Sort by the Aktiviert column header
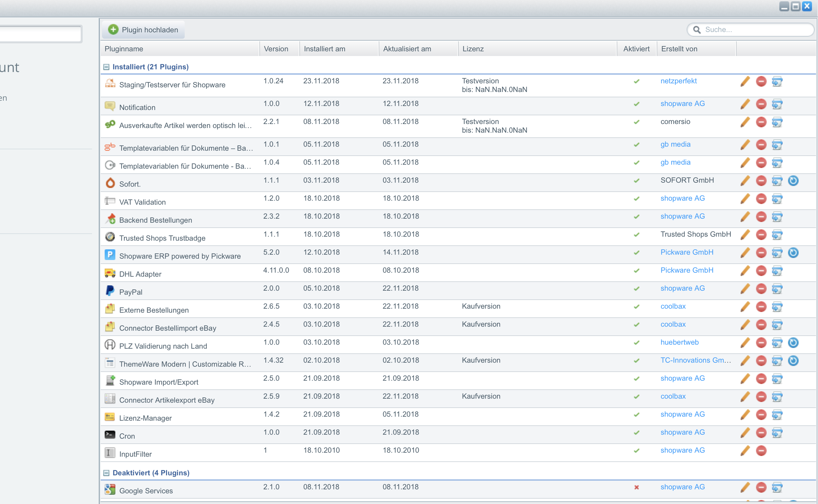Image resolution: width=818 pixels, height=504 pixels. [x=637, y=49]
